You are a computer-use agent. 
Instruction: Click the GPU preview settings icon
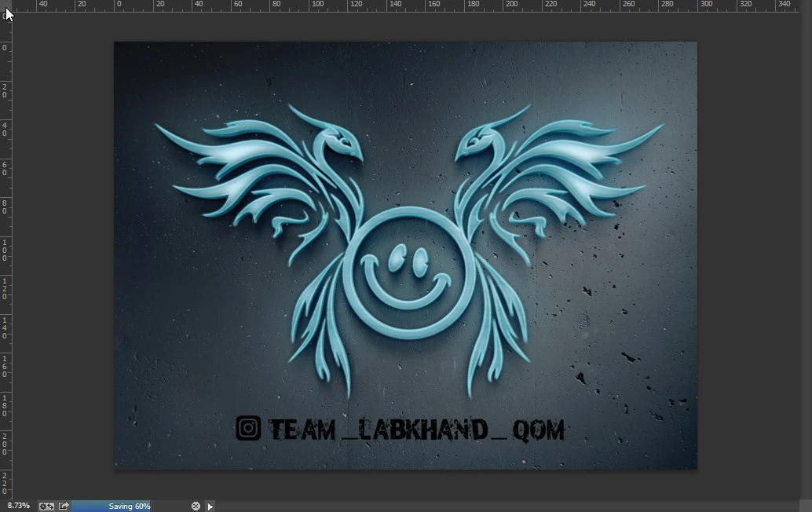click(46, 507)
